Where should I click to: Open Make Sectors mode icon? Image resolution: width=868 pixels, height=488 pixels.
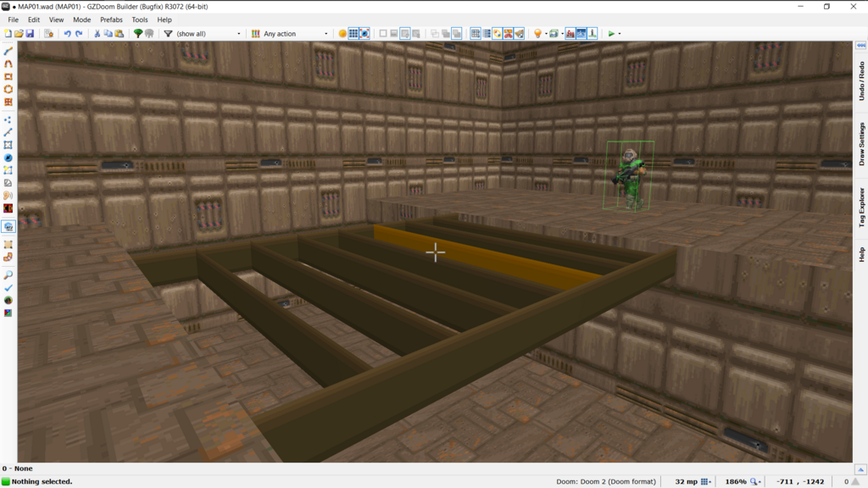coord(8,170)
